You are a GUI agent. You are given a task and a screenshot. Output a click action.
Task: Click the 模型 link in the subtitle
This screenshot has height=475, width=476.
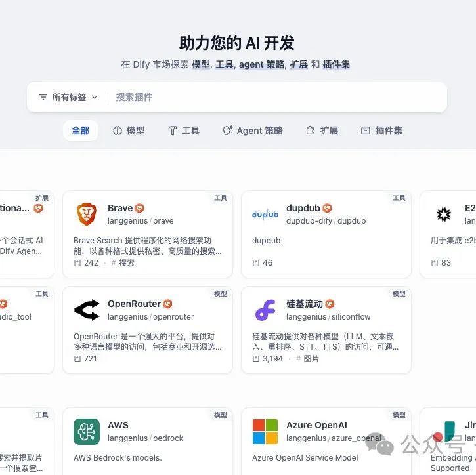201,64
